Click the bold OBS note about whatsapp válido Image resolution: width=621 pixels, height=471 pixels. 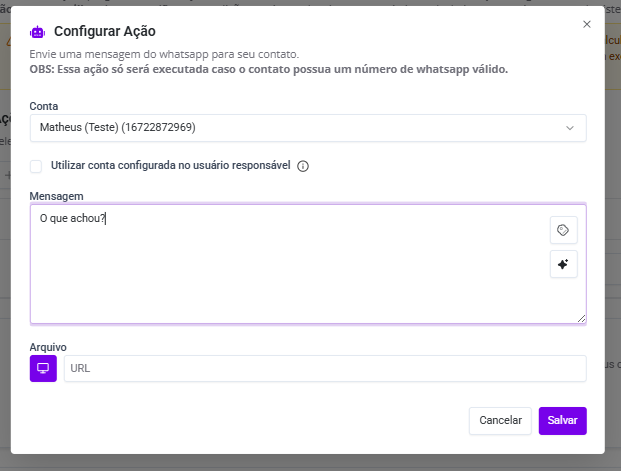pos(269,69)
